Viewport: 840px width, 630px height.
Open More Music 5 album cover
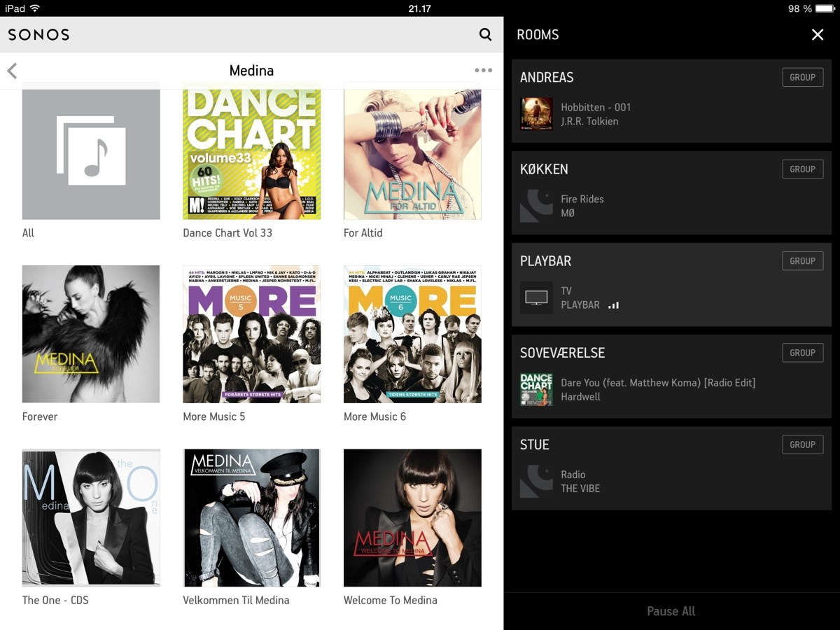[x=252, y=334]
